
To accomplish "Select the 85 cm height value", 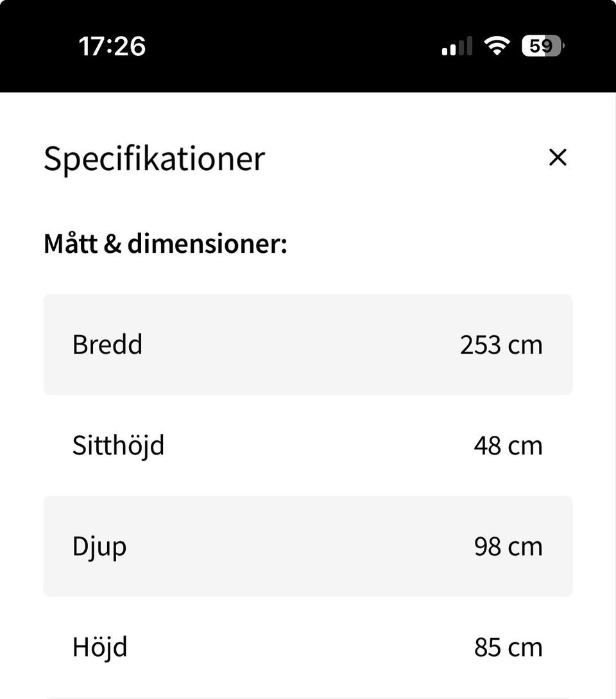I will tap(508, 648).
